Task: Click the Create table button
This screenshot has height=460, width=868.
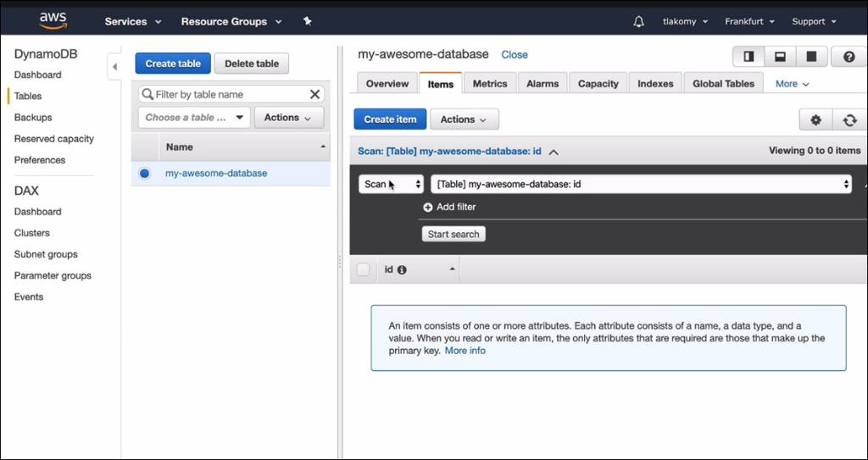Action: [173, 64]
